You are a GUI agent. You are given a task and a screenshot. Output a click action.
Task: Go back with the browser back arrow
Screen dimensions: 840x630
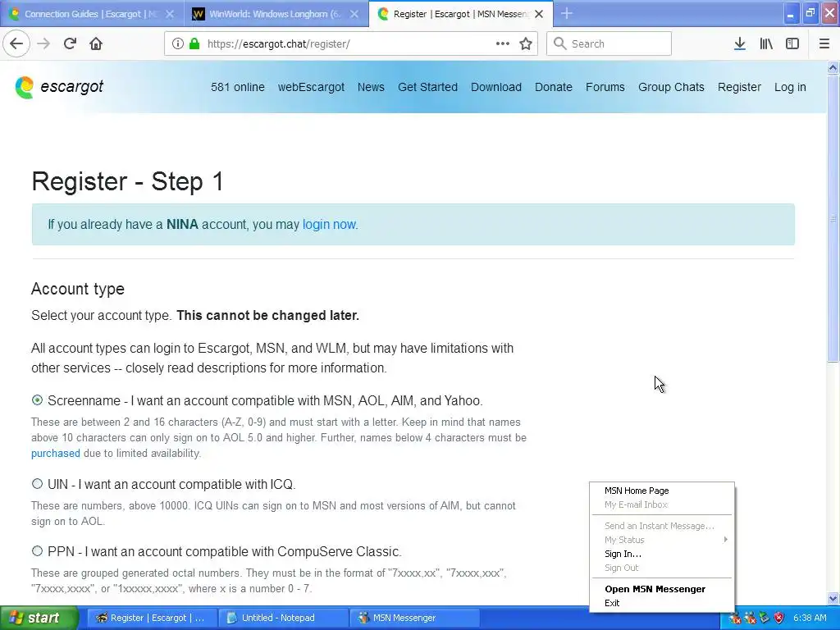(x=16, y=43)
